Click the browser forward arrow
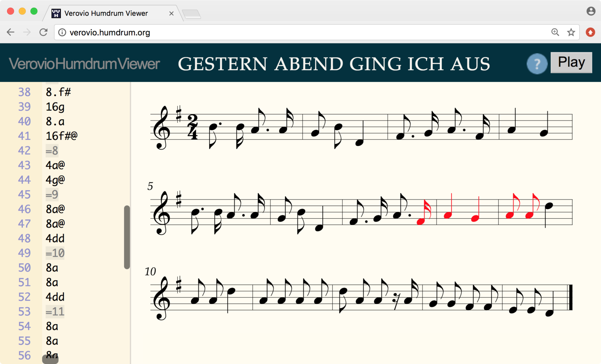The height and width of the screenshot is (364, 601). point(27,32)
